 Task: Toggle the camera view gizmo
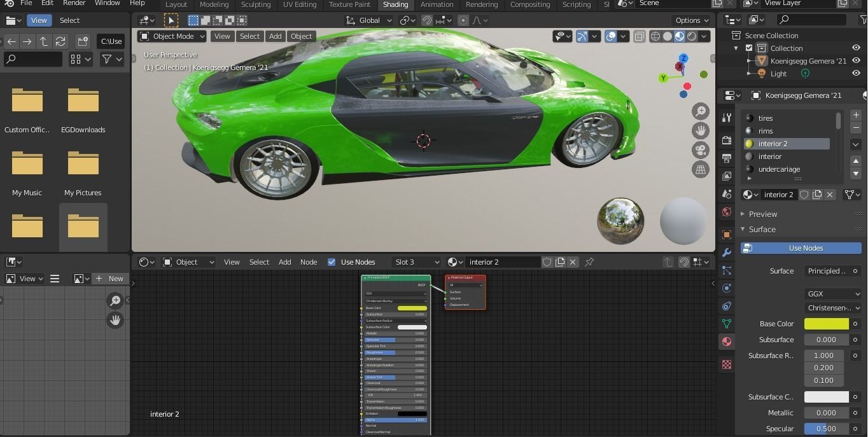pos(701,150)
